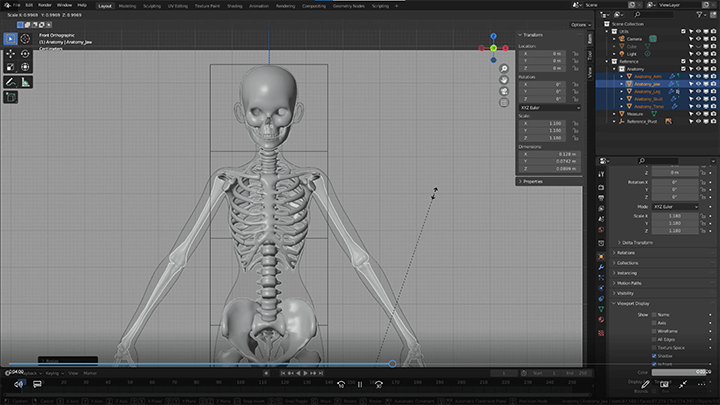Open the Output properties tab icon
Screen dimensions: 720x405
(601, 198)
